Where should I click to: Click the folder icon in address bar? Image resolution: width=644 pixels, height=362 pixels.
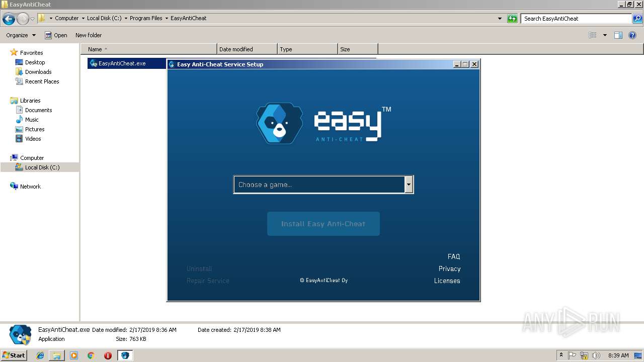[42, 18]
